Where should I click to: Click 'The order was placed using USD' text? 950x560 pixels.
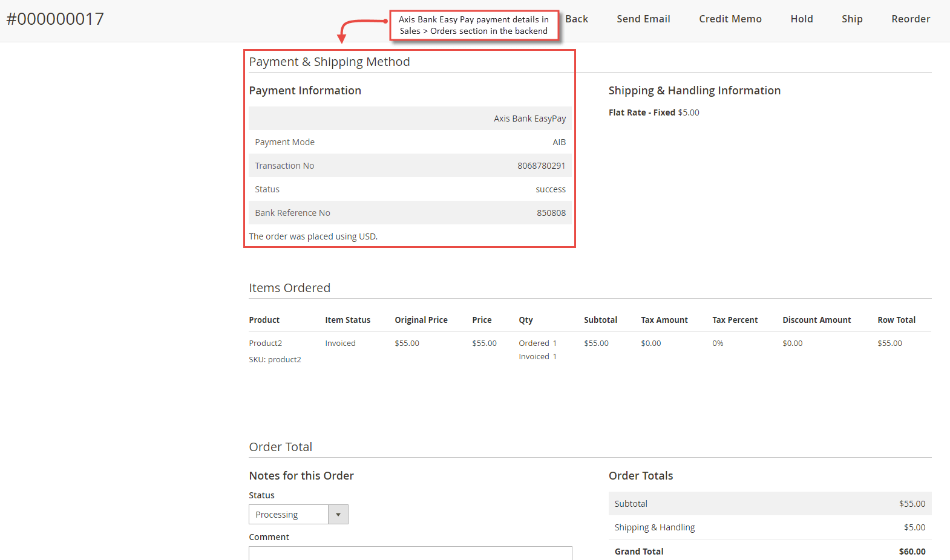(x=313, y=236)
